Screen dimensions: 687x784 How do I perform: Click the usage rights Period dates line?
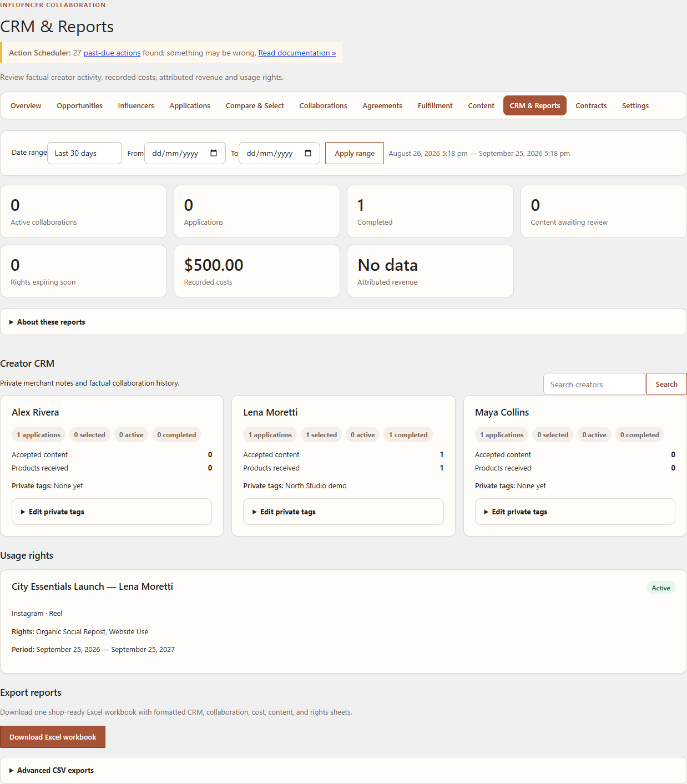[93, 649]
